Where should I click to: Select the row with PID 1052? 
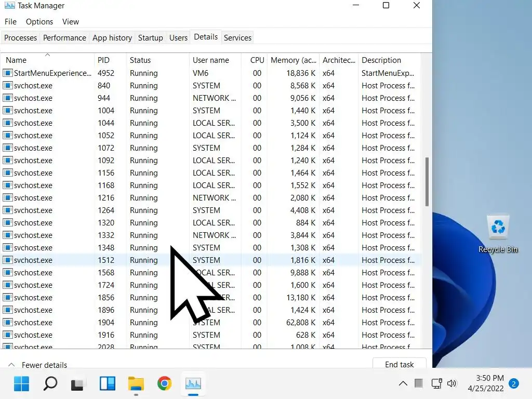210,136
